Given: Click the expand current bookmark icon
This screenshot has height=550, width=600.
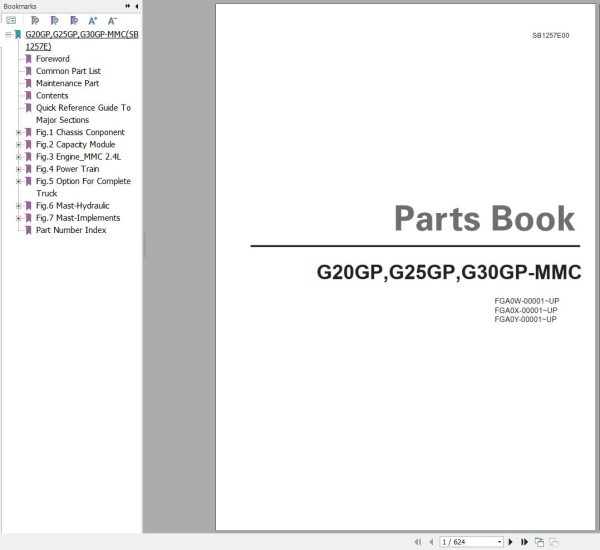Looking at the screenshot, I should [x=35, y=20].
